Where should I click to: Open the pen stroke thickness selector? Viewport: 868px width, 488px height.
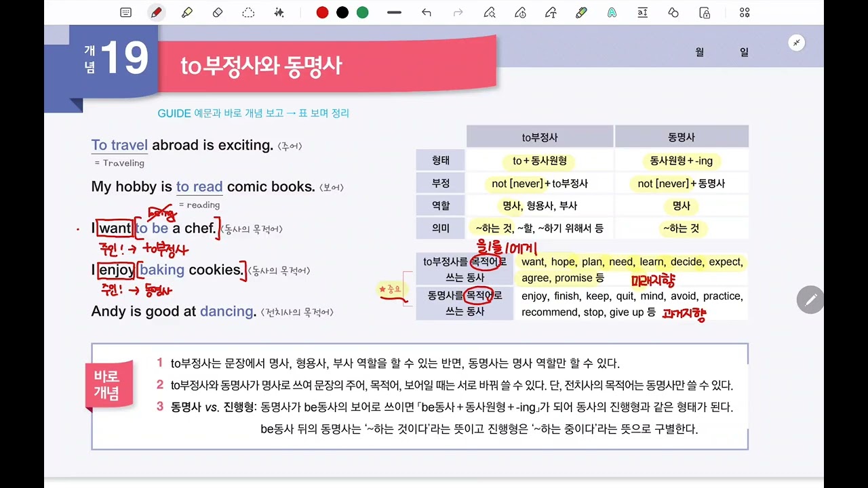click(394, 12)
